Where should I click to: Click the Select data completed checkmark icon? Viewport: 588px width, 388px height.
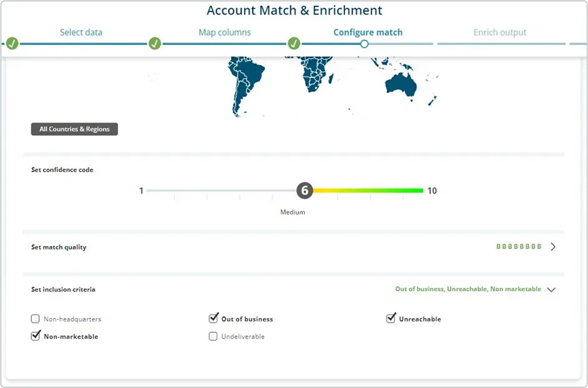(x=12, y=44)
